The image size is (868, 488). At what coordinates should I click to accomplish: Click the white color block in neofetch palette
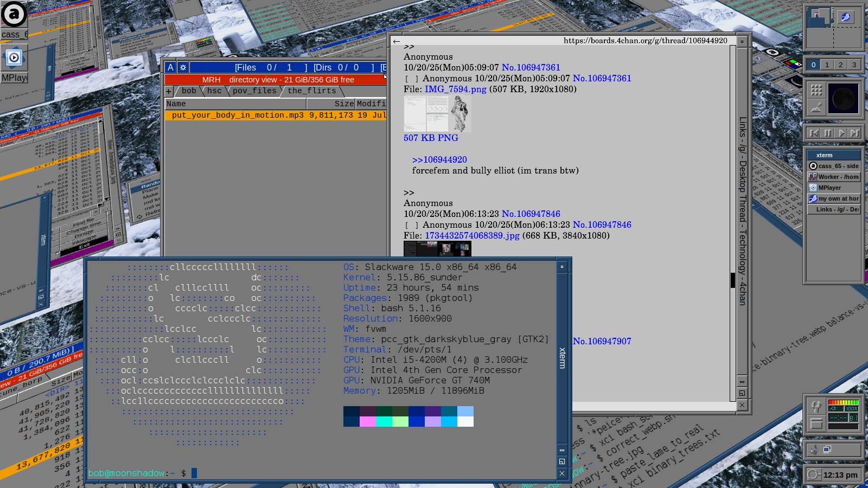tap(465, 421)
